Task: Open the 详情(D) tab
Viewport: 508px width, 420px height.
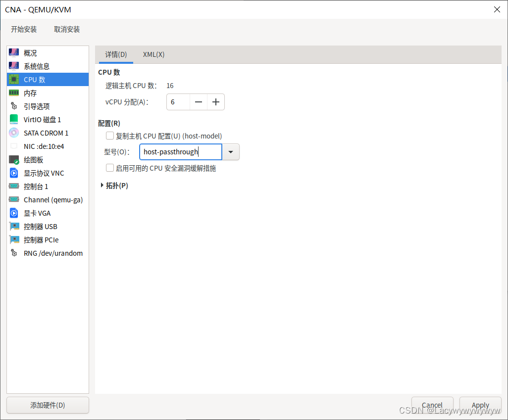Action: (115, 54)
